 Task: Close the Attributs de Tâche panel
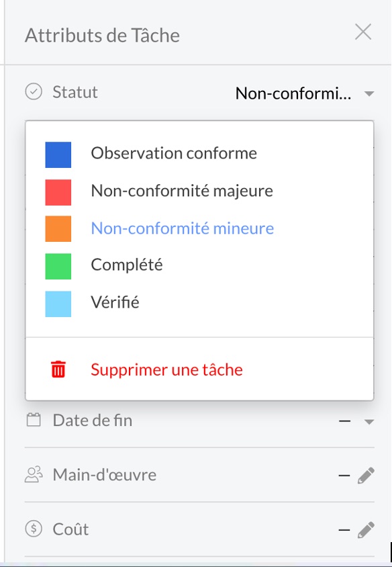click(x=363, y=32)
